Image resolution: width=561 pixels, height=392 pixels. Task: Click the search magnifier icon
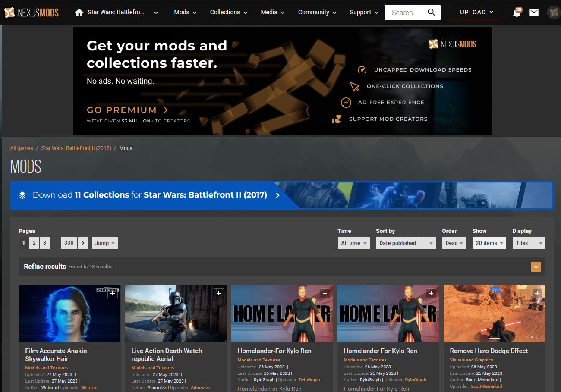tap(432, 13)
